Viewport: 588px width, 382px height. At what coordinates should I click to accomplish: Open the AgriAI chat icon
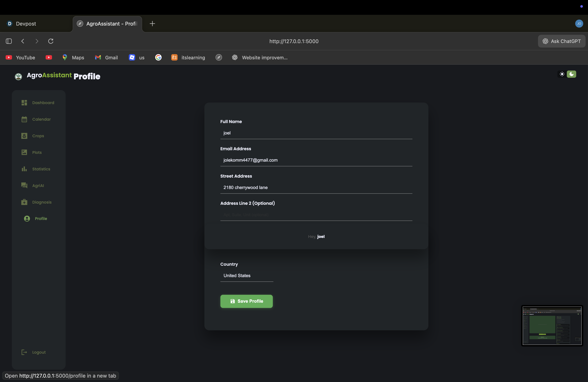(24, 186)
